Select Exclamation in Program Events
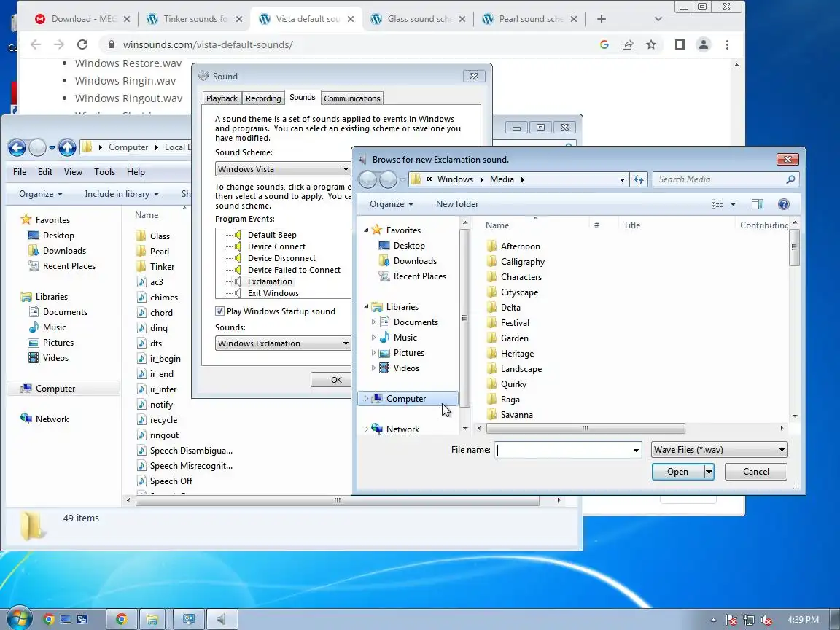Viewport: 840px width, 630px height. (x=270, y=281)
